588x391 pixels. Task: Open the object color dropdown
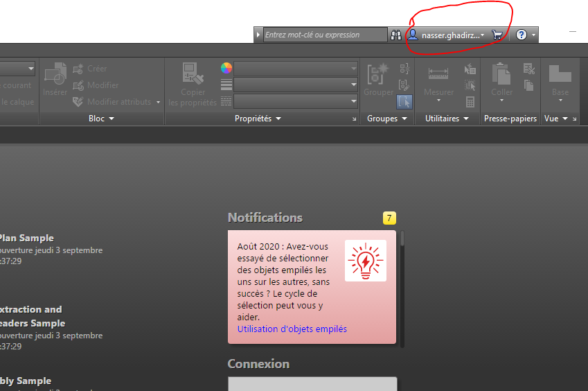(x=296, y=68)
